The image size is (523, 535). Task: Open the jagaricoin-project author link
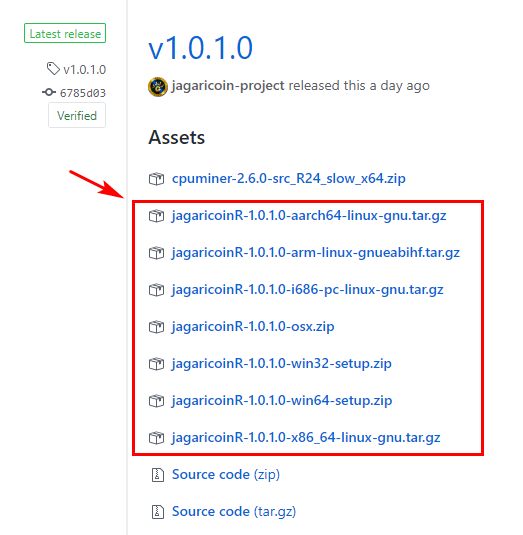point(228,86)
